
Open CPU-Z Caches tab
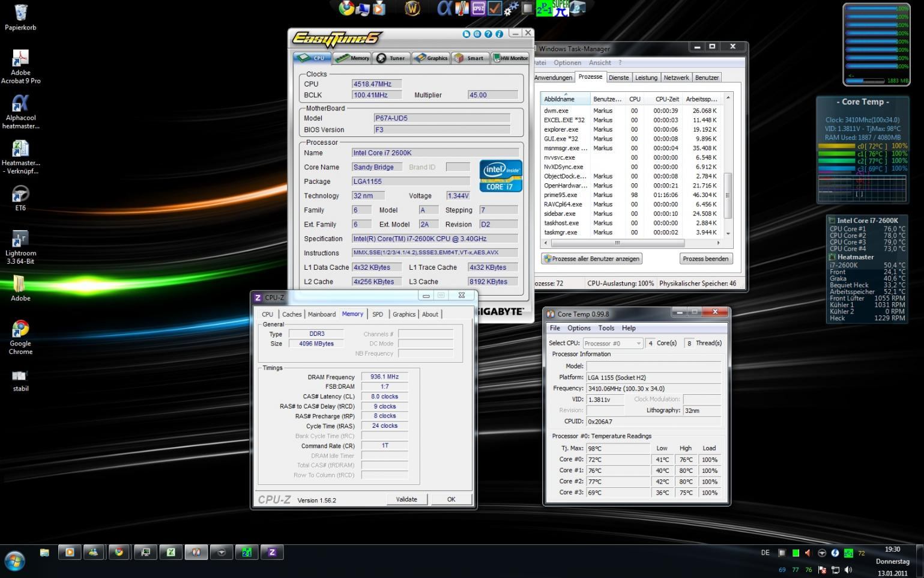[x=292, y=314]
